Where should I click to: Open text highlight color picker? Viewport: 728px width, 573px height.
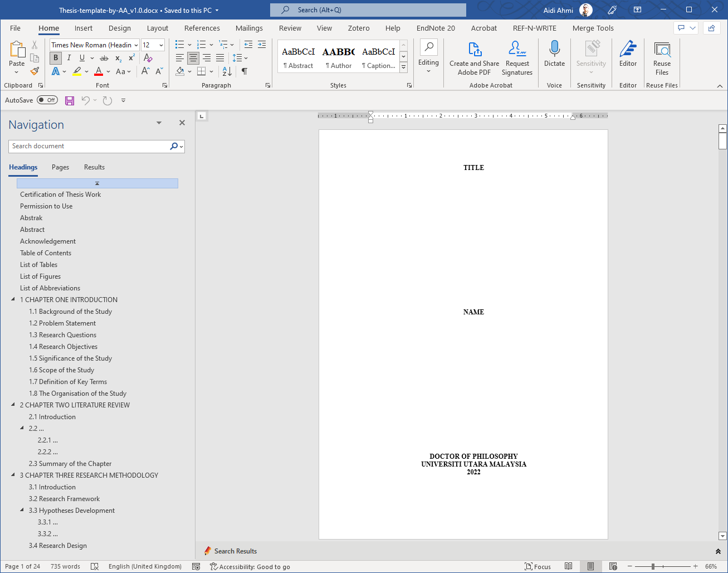[x=77, y=71]
